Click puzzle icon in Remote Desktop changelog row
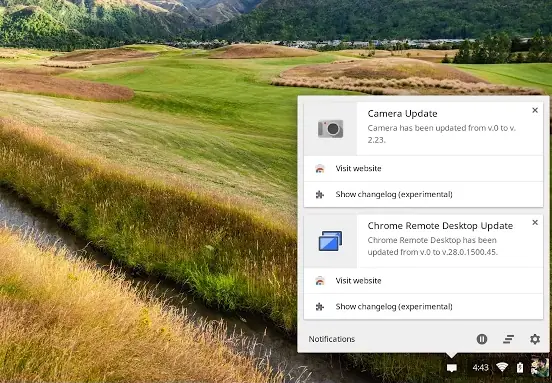This screenshot has height=383, width=552. click(320, 307)
